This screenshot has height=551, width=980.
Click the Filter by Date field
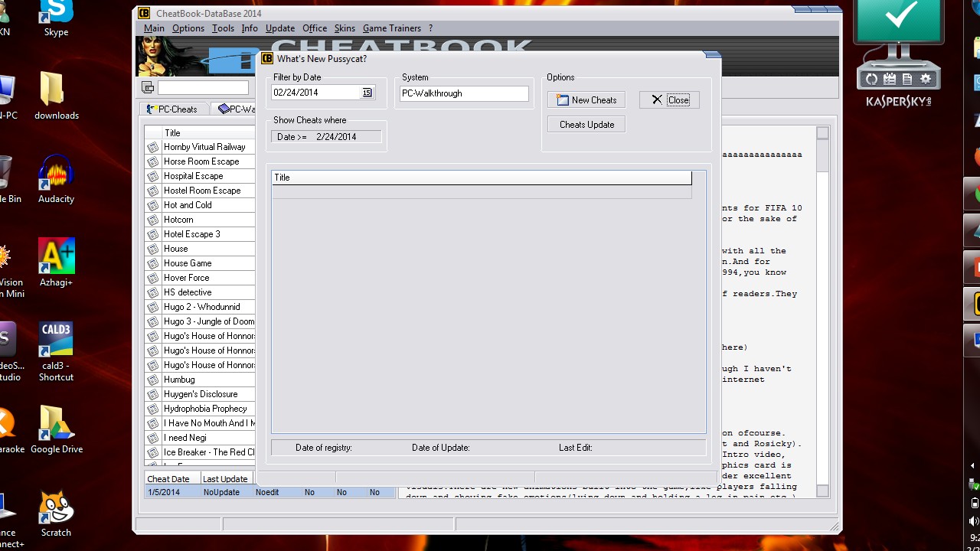[315, 93]
